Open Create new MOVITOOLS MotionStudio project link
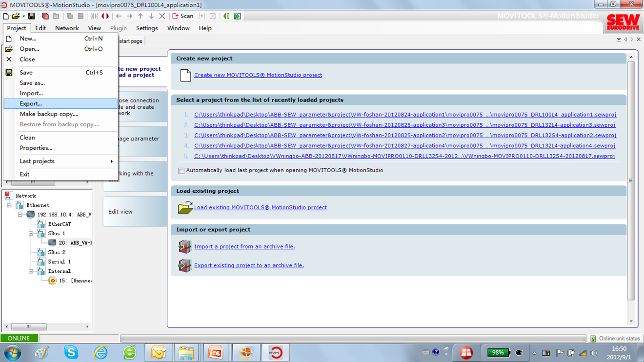 [258, 75]
